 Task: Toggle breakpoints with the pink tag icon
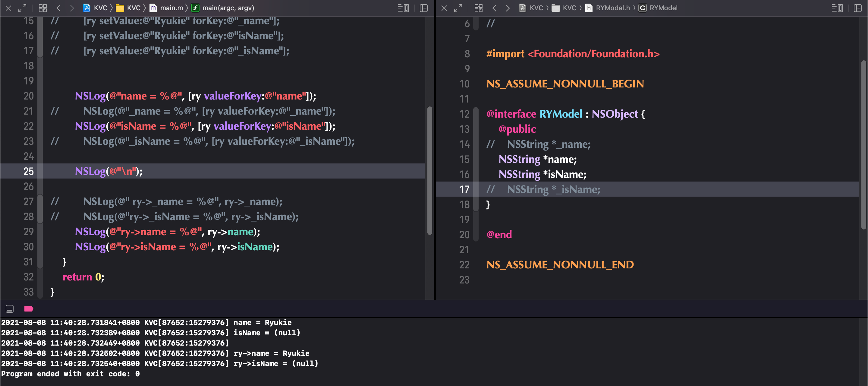coord(29,309)
